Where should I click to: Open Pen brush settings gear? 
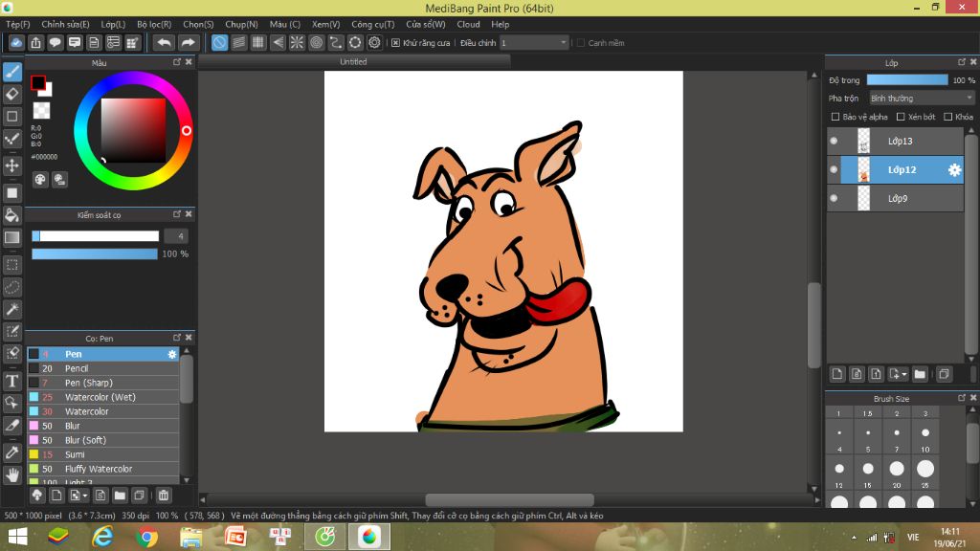pos(172,354)
